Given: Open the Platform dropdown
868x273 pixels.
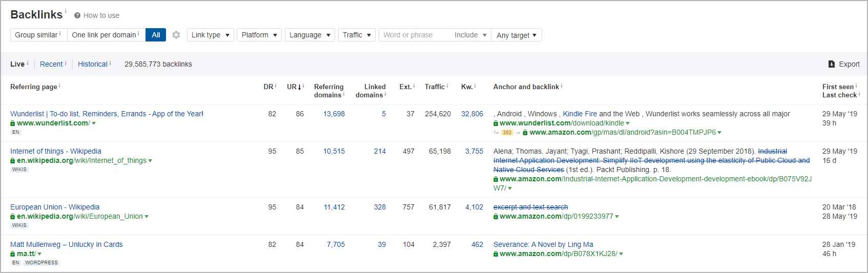Looking at the screenshot, I should [259, 35].
